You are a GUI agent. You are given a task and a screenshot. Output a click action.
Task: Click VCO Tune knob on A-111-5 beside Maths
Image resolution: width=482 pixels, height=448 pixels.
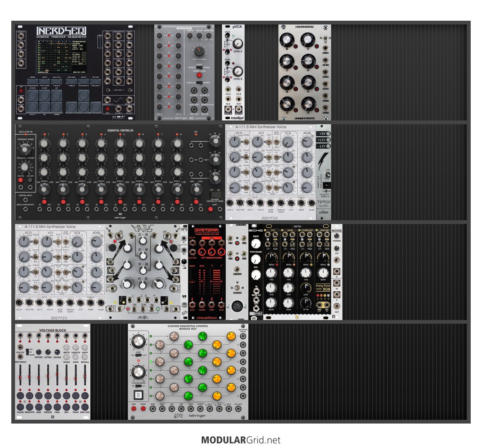click(x=24, y=242)
